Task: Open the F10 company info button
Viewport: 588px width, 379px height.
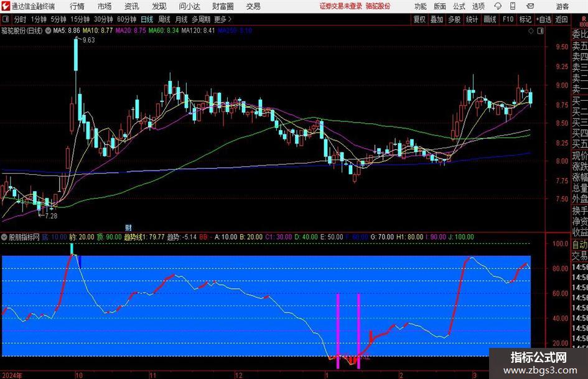Action: pos(508,19)
